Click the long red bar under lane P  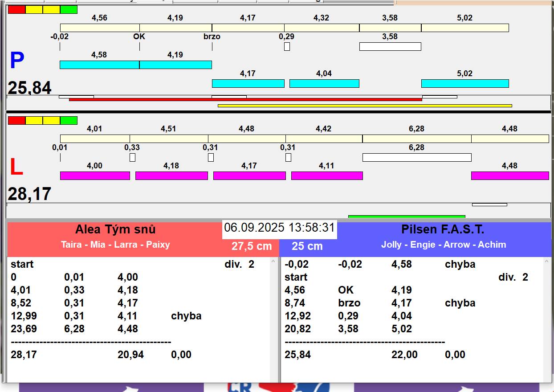(245, 99)
